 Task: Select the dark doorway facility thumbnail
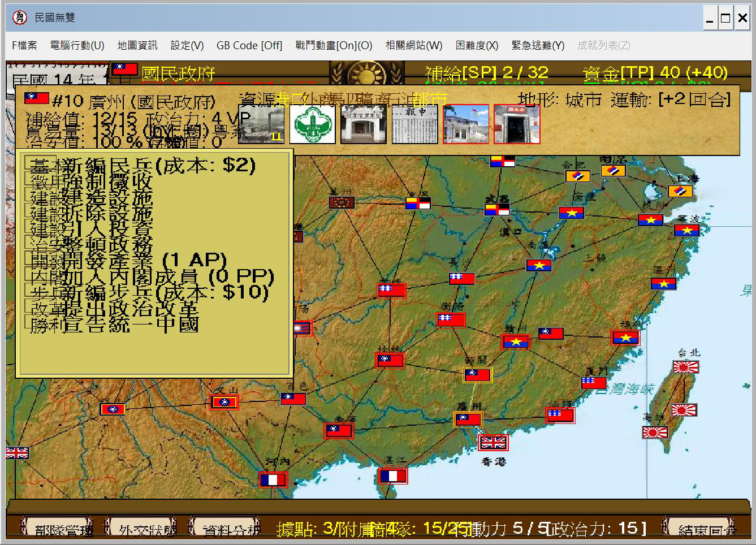point(517,124)
